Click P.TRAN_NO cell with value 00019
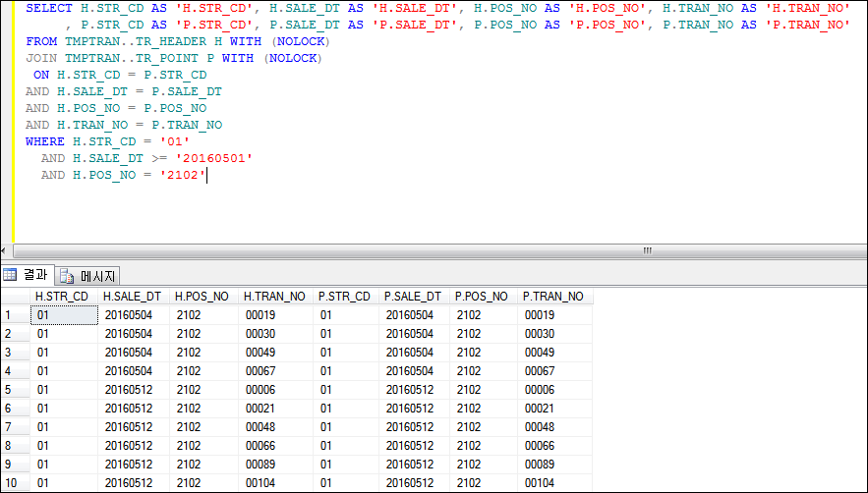Screen dimensions: 868x493 pos(554,315)
